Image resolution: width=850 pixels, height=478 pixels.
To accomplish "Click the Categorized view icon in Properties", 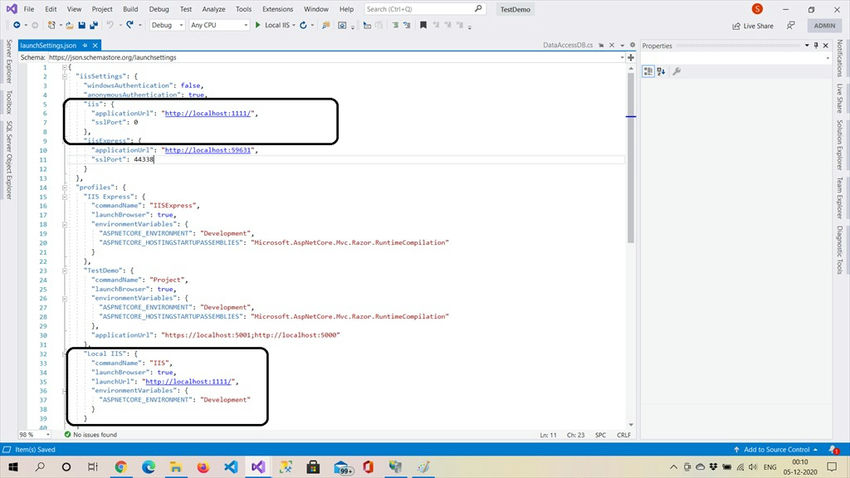I will click(x=648, y=71).
